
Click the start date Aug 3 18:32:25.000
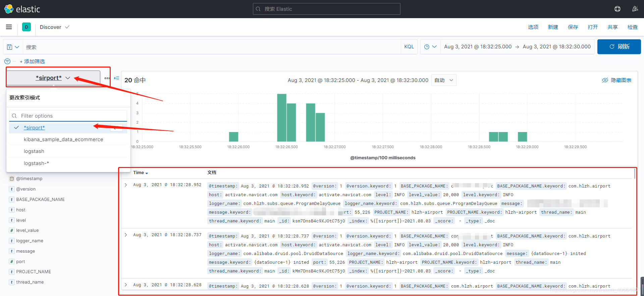[478, 47]
